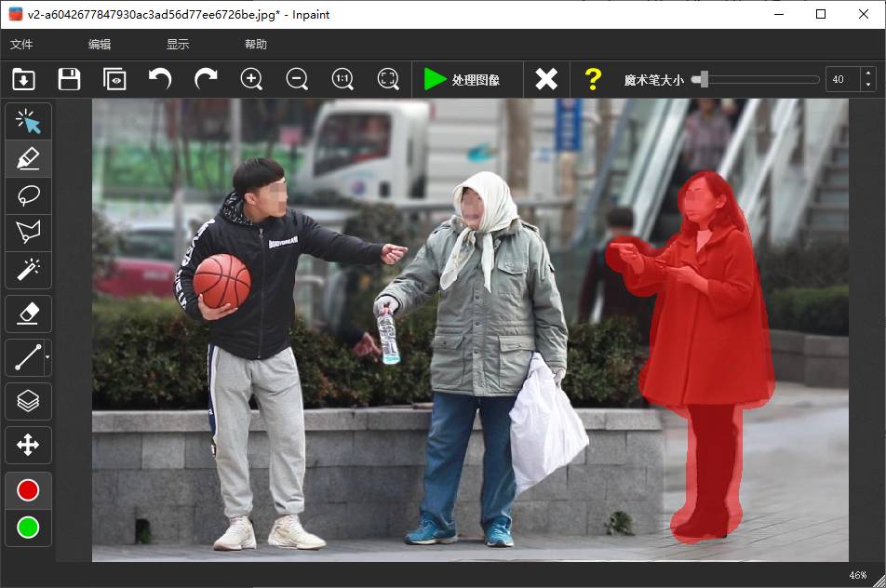Redo the last undone action
The width and height of the screenshot is (886, 588).
(206, 79)
